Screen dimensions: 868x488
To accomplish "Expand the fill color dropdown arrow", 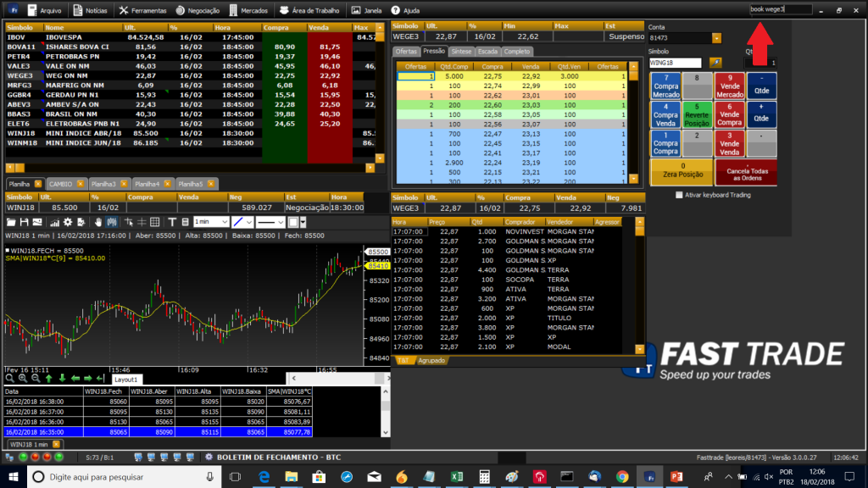I will [303, 223].
